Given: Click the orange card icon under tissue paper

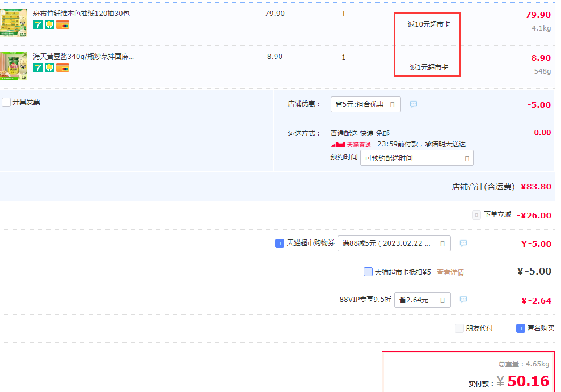Looking at the screenshot, I should 62,24.
